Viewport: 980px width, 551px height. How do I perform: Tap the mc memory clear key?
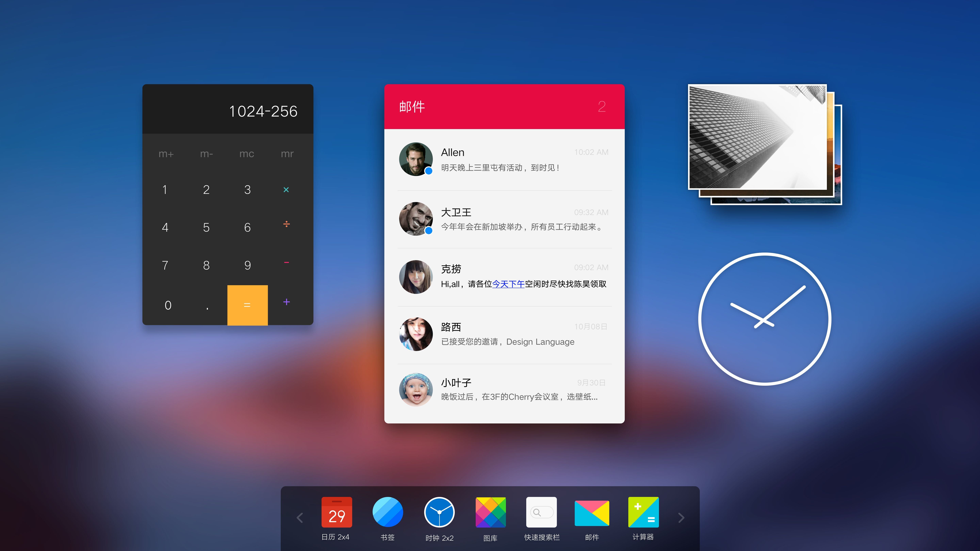click(x=247, y=154)
